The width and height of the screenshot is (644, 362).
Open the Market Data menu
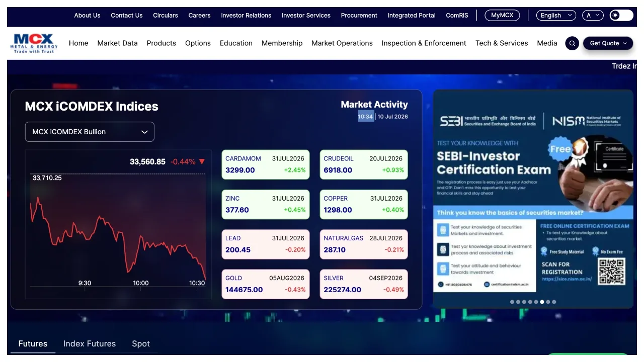(x=118, y=43)
